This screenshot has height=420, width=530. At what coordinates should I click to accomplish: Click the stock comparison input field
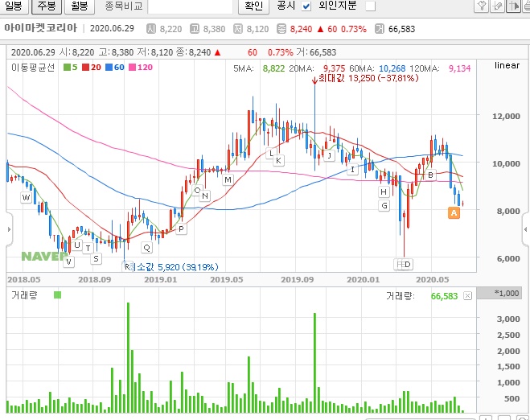191,6
